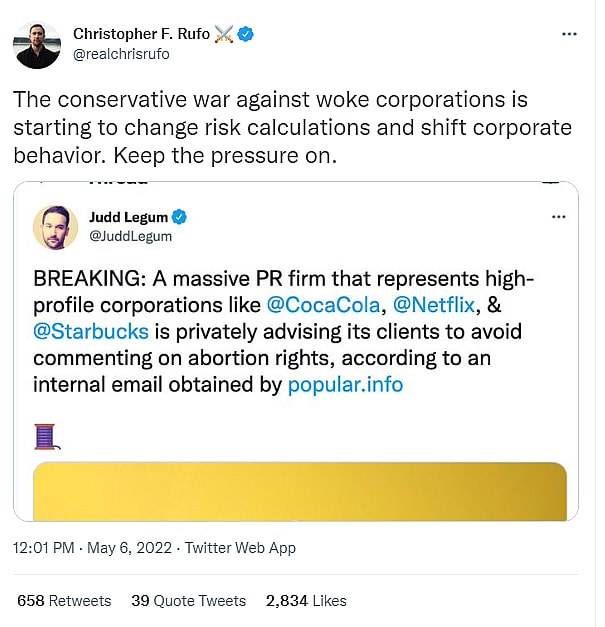Open the yellow image preview in quoted tweet
The image size is (605, 627).
[300, 490]
